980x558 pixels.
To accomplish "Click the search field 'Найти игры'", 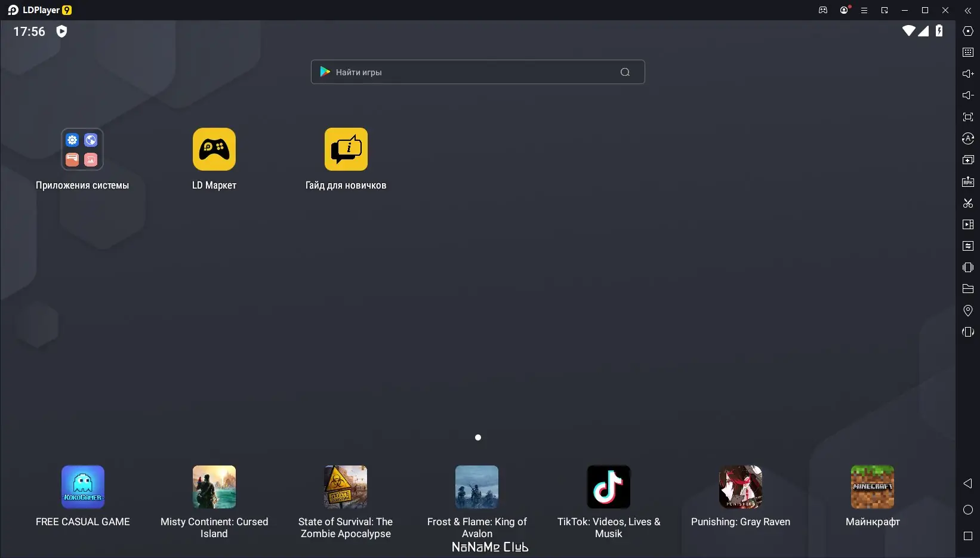I will tap(477, 72).
